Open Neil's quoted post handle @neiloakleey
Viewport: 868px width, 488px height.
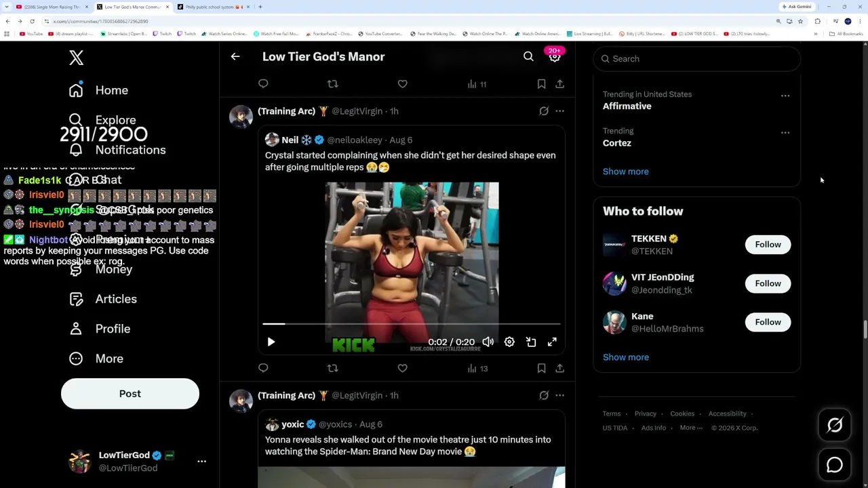pyautogui.click(x=355, y=140)
